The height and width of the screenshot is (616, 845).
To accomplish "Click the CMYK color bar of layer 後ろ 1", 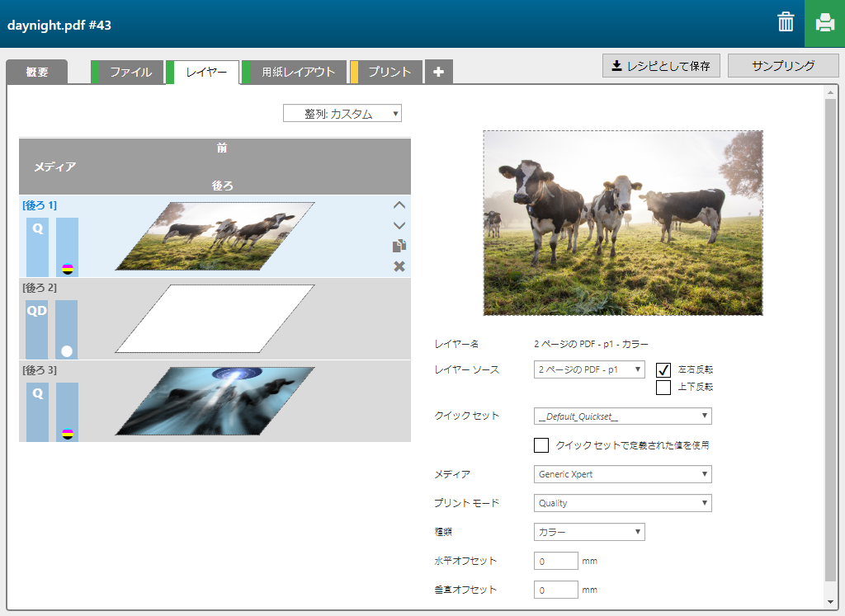I will pos(67,247).
